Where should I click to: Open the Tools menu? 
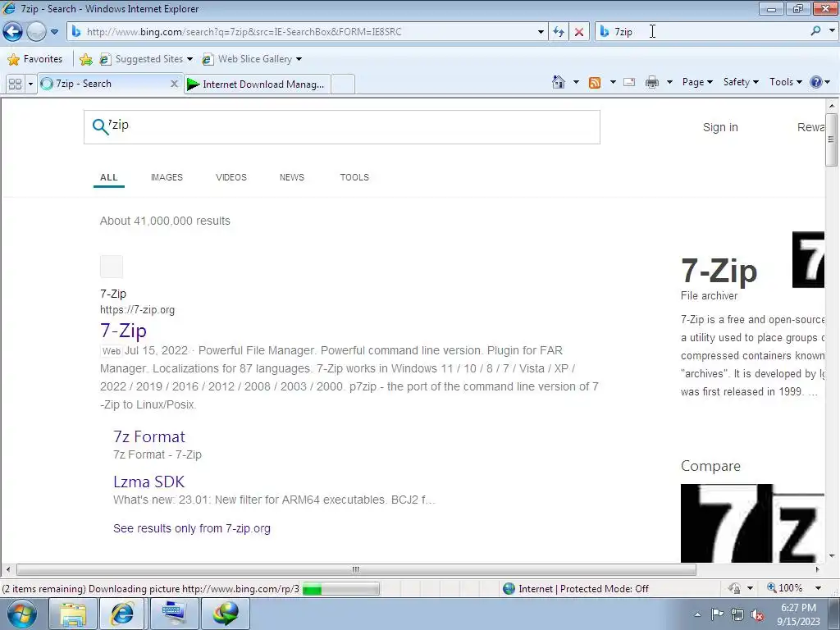[x=786, y=82]
